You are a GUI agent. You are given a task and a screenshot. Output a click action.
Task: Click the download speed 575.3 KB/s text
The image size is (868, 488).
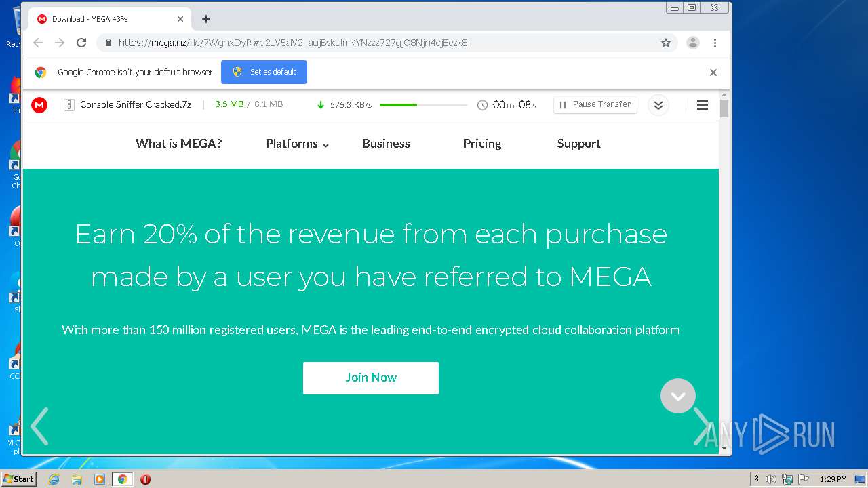pyautogui.click(x=351, y=105)
